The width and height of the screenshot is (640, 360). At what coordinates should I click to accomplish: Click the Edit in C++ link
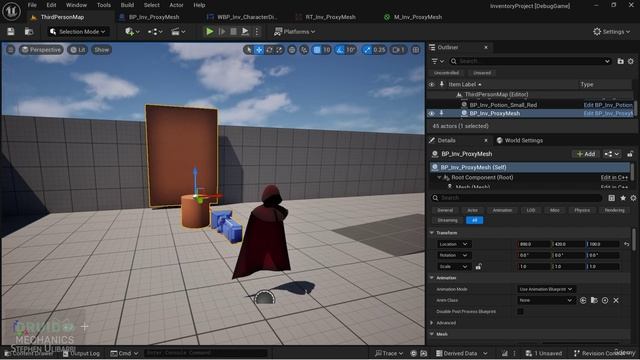614,178
